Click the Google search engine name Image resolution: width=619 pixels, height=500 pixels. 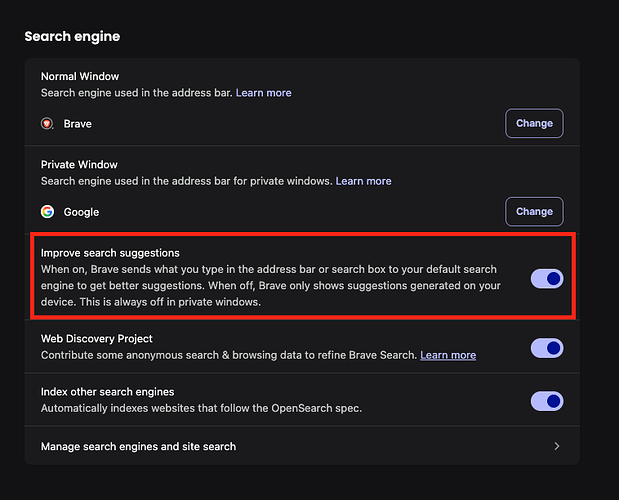point(81,212)
